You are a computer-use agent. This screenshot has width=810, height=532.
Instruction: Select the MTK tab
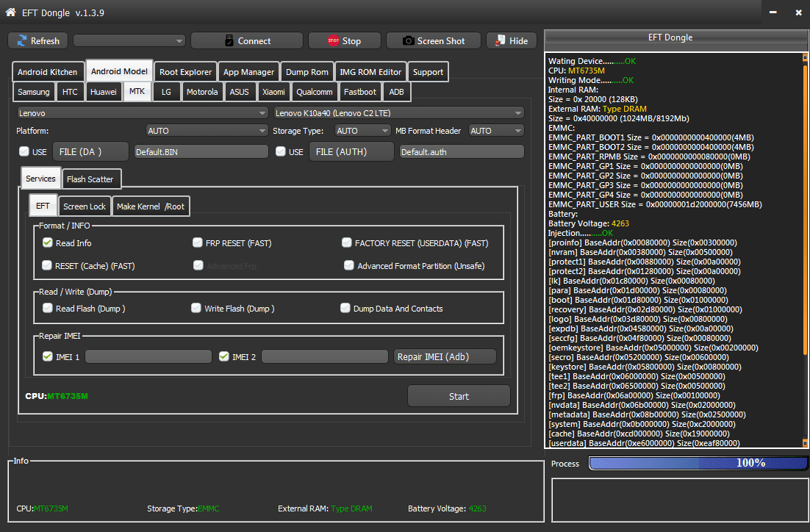137,91
